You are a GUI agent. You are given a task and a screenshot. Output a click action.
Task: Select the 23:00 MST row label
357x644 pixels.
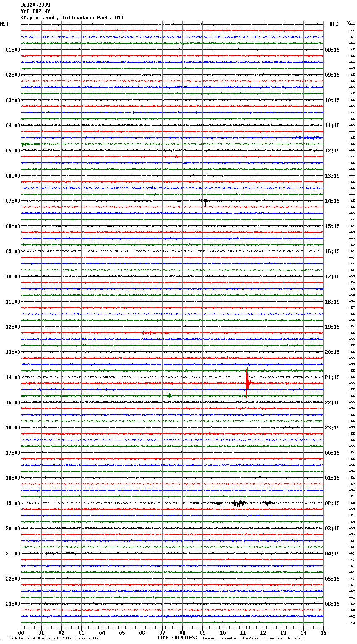(x=13, y=604)
